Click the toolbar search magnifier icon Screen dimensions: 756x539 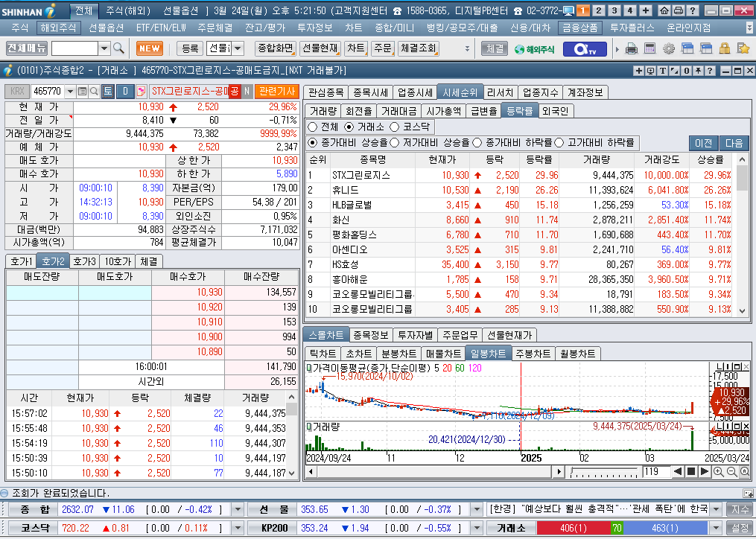(x=118, y=48)
